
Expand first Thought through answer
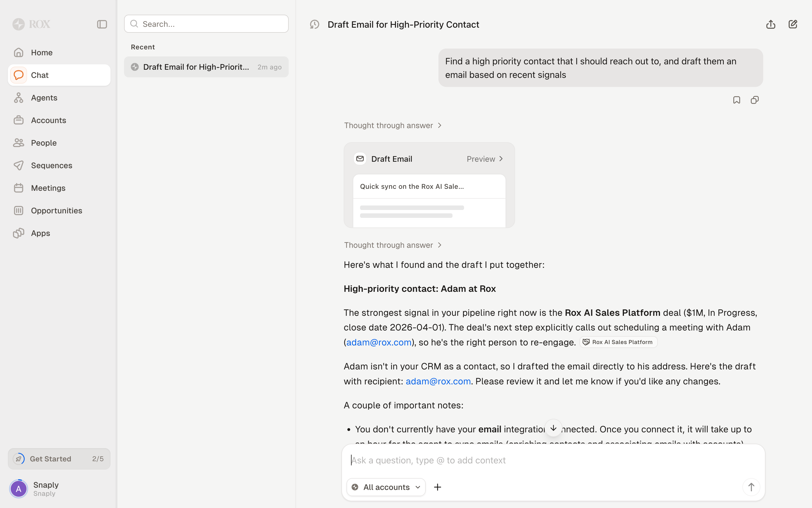coord(393,125)
